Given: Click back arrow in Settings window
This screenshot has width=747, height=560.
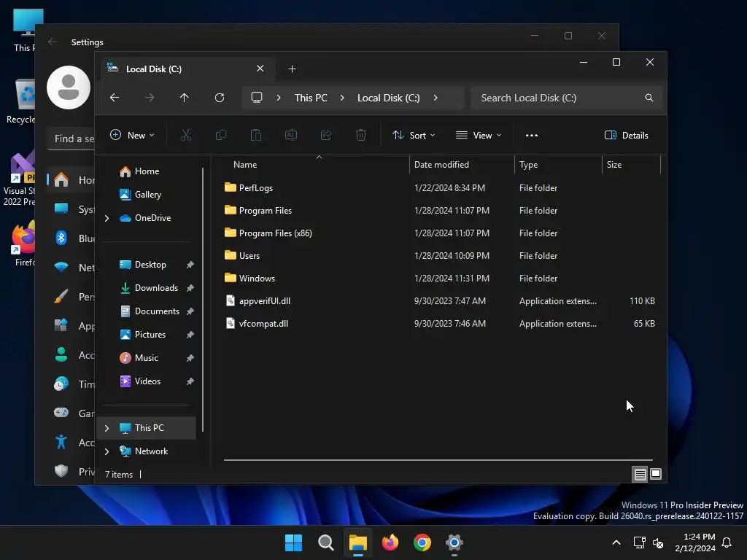Looking at the screenshot, I should pyautogui.click(x=53, y=42).
